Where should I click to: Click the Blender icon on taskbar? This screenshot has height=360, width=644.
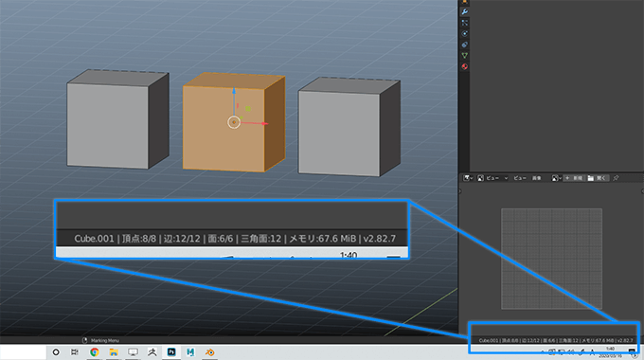tap(210, 352)
